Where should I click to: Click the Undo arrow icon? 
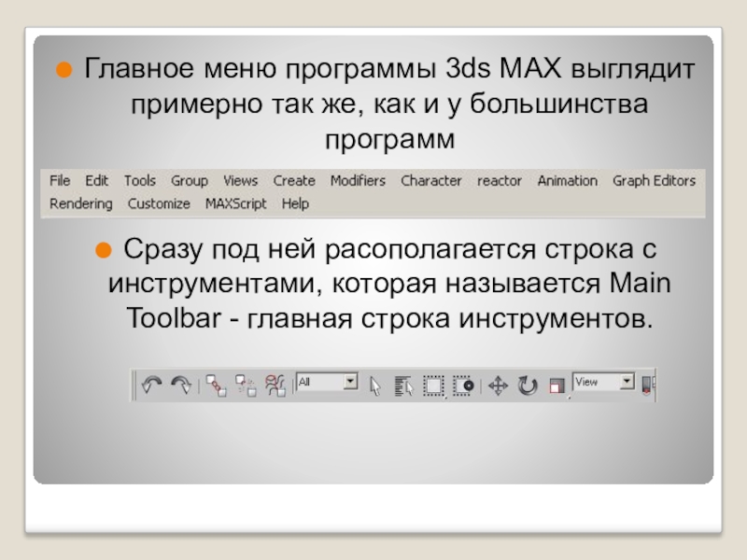tap(151, 385)
